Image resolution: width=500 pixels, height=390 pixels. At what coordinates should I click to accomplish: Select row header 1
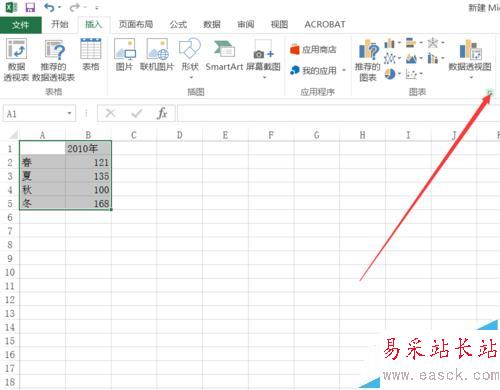click(x=10, y=148)
